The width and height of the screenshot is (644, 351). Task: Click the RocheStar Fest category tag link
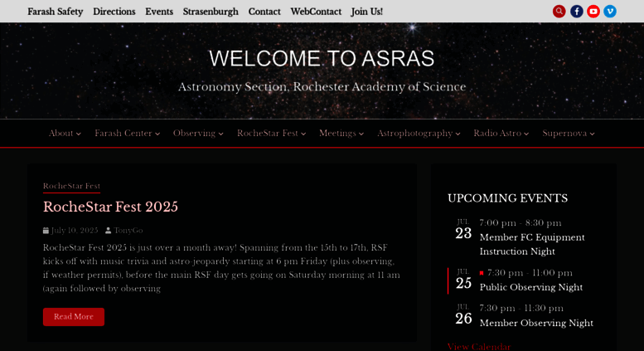click(71, 186)
